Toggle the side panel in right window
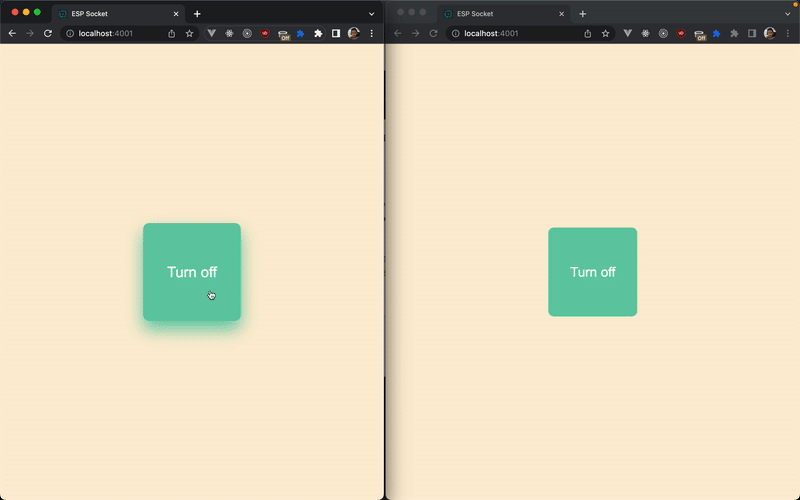The height and width of the screenshot is (500, 800). click(x=752, y=34)
